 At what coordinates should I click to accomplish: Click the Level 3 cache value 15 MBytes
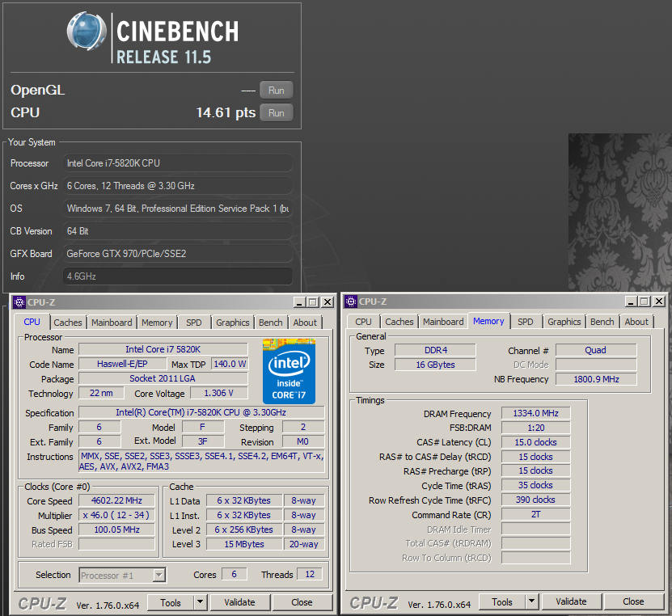coord(244,545)
